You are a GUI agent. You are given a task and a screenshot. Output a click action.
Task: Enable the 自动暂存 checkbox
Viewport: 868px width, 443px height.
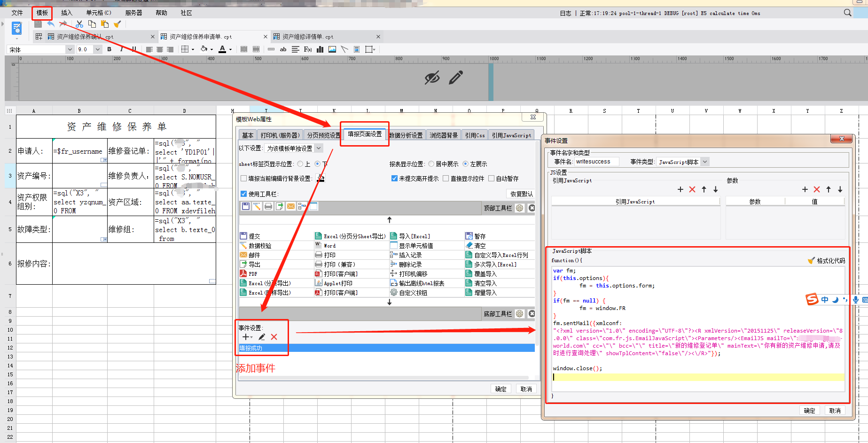492,179
